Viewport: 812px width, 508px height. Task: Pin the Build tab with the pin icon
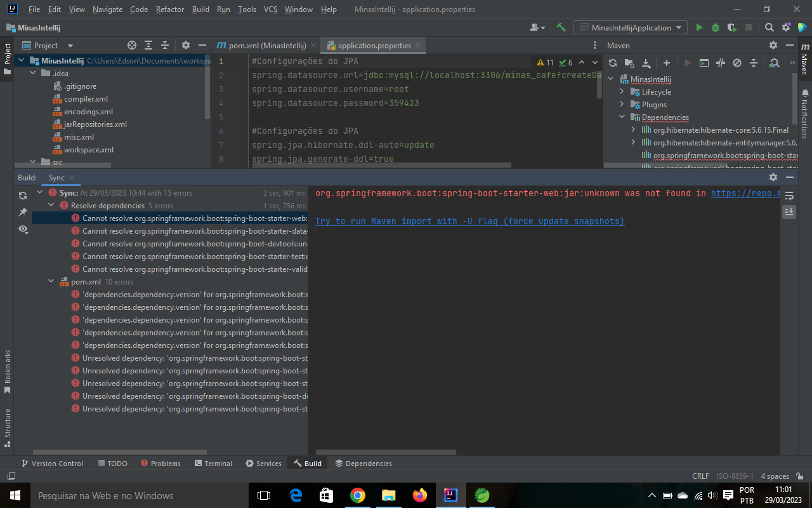click(x=23, y=212)
